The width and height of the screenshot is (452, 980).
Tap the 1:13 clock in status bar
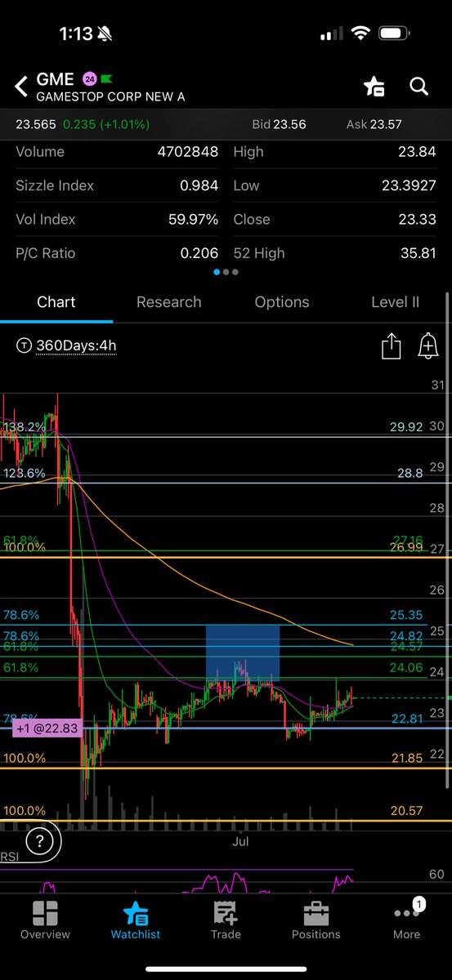[x=77, y=35]
